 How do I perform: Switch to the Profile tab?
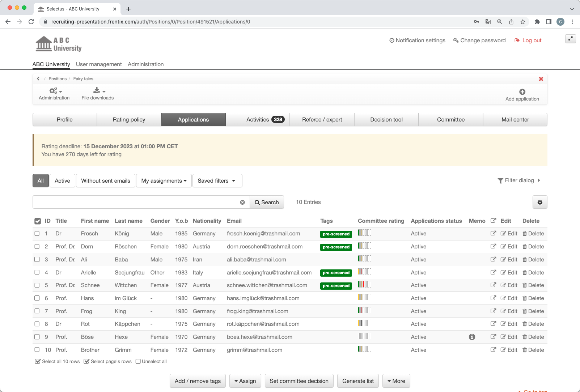click(x=65, y=120)
